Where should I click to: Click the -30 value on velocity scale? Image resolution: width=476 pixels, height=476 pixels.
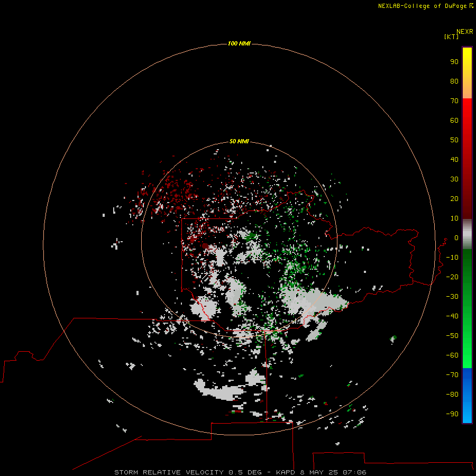(452, 297)
